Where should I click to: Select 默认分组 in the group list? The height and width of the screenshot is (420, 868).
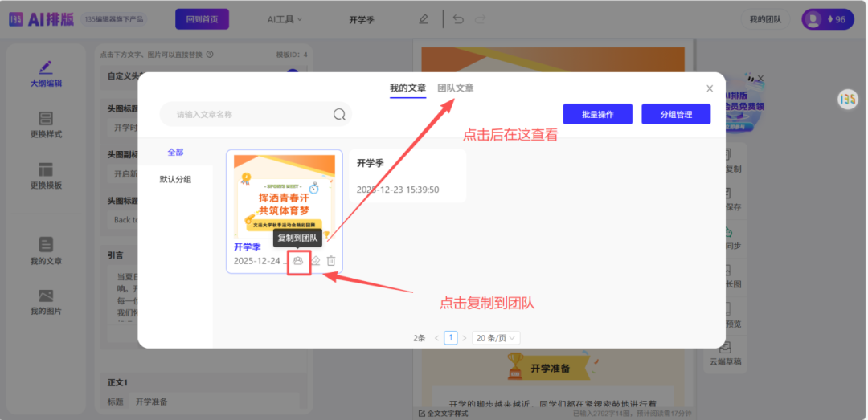tap(175, 179)
